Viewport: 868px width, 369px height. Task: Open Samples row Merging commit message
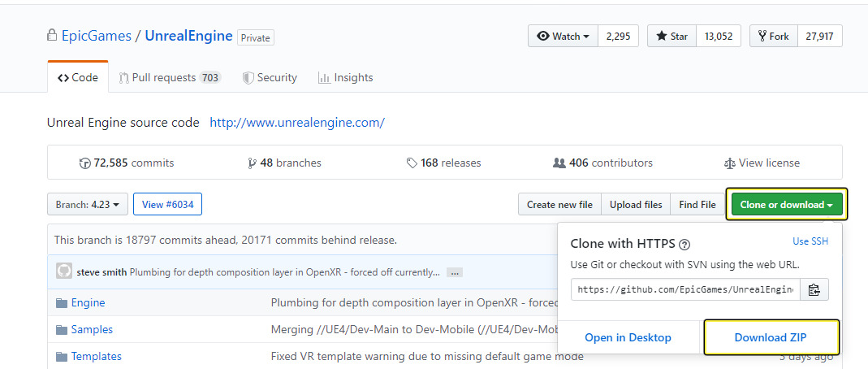(x=414, y=330)
